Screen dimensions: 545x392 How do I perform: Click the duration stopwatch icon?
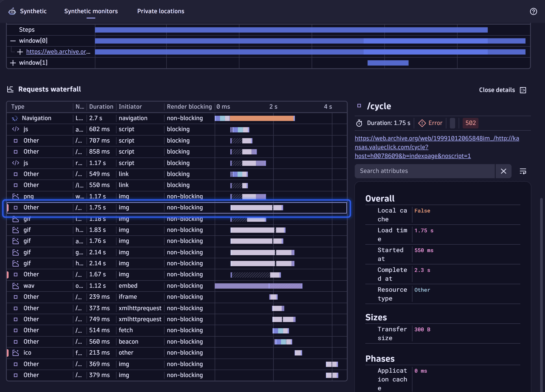point(359,123)
